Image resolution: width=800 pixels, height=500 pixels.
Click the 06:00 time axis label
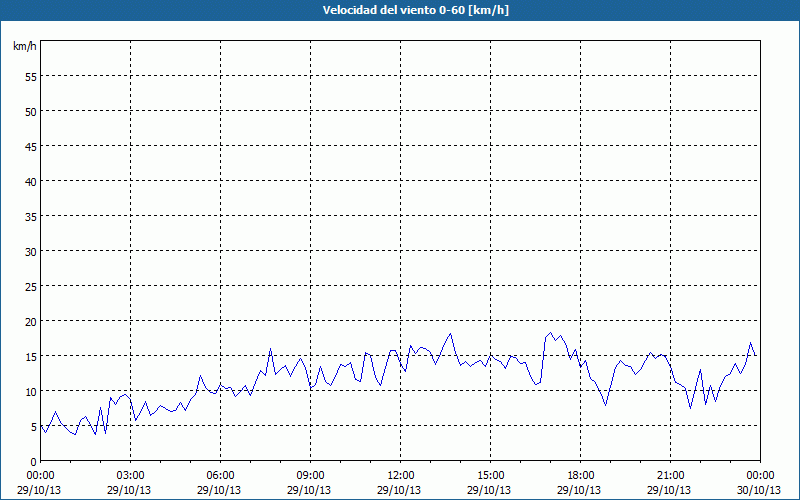pyautogui.click(x=220, y=476)
